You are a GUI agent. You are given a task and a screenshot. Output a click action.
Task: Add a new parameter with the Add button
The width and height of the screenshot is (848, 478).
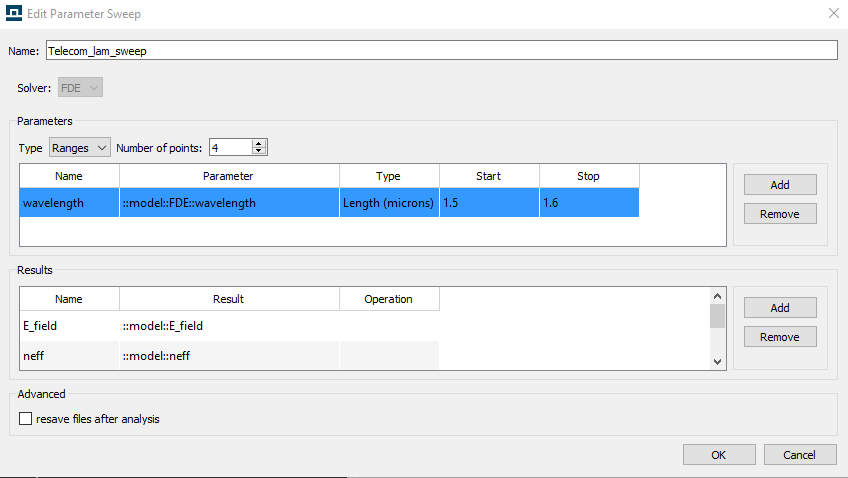point(780,184)
